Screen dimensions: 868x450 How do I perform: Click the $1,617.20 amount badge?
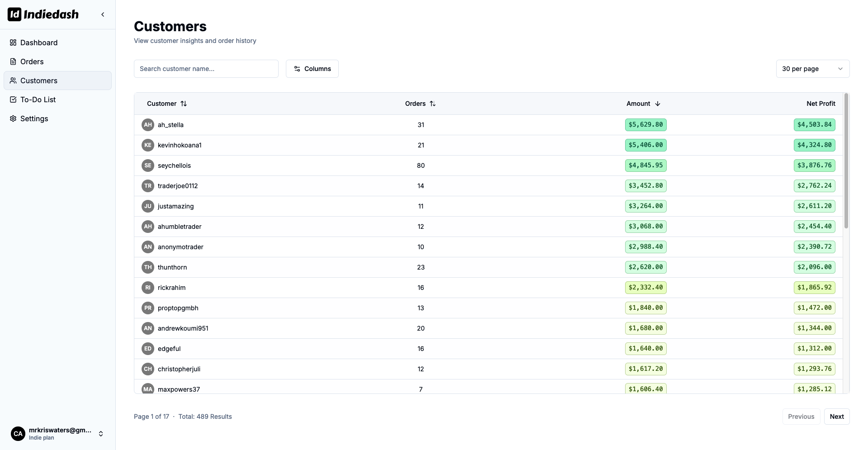pyautogui.click(x=645, y=369)
